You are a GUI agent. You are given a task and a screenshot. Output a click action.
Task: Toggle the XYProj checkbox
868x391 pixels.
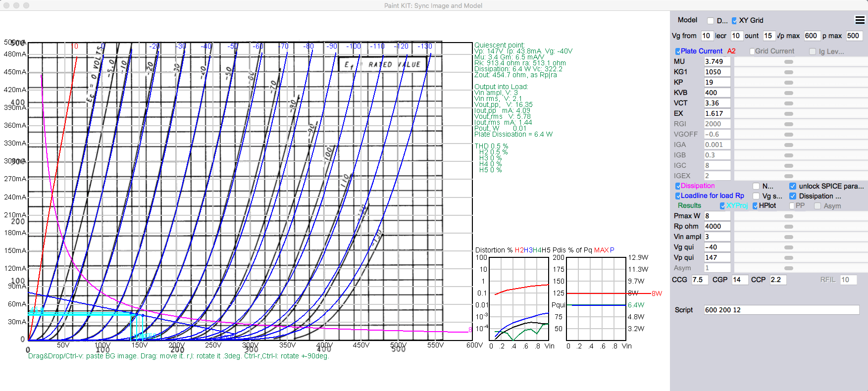pos(722,206)
